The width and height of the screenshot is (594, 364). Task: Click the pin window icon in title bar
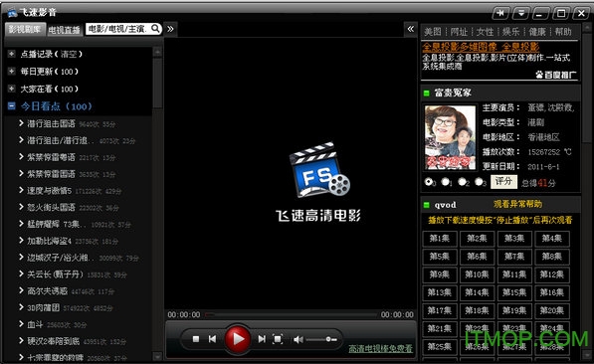500,13
